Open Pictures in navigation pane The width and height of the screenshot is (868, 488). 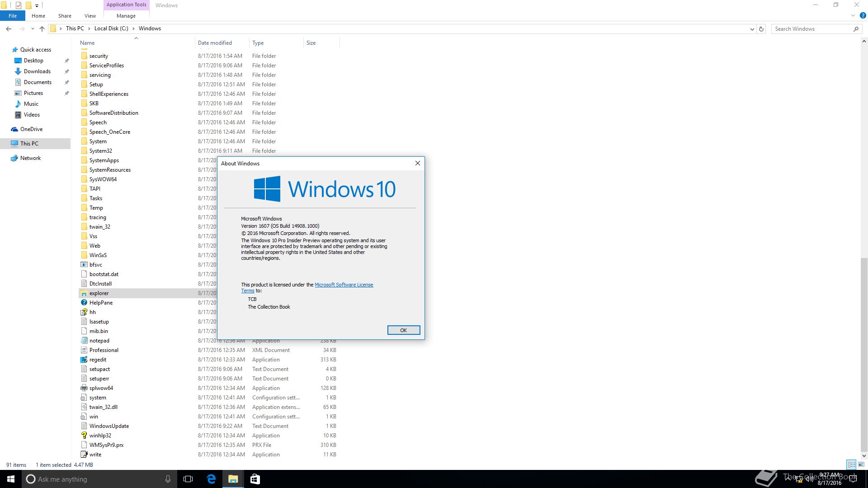click(x=33, y=93)
